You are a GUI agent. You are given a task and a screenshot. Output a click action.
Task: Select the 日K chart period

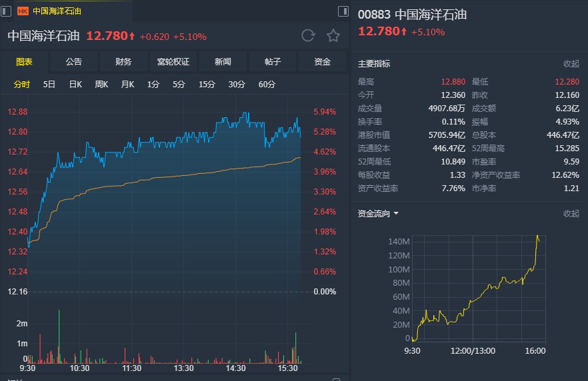(x=75, y=85)
